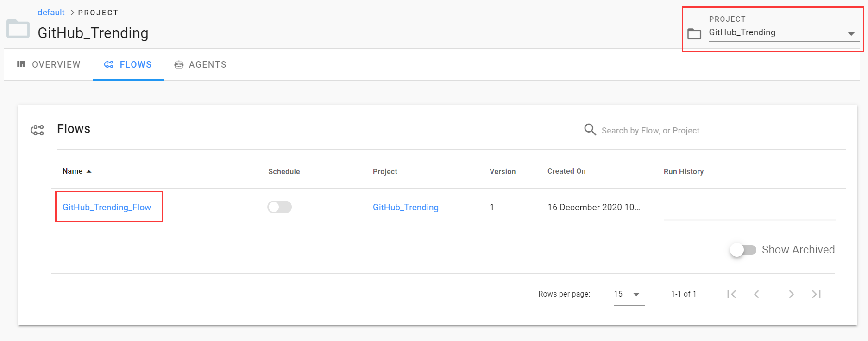
Task: Open the Project dropdown showing GitHub_Trending
Action: [x=784, y=32]
